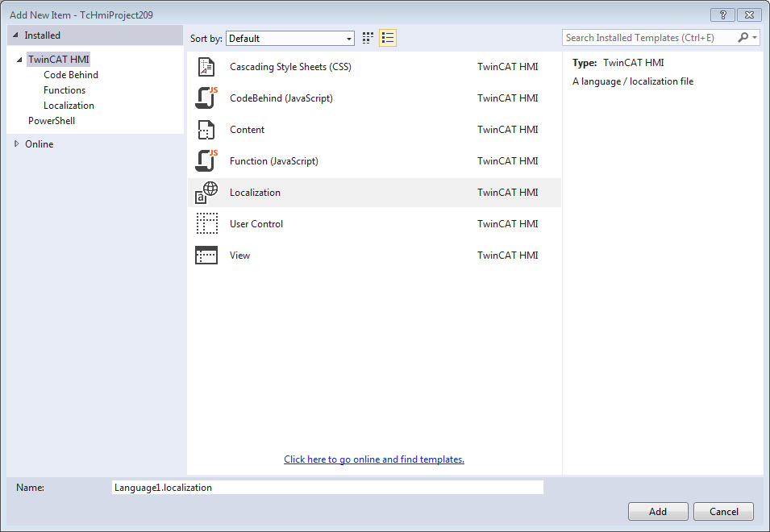Select CodeBehind (JavaScript) template
770x532 pixels.
pos(281,98)
